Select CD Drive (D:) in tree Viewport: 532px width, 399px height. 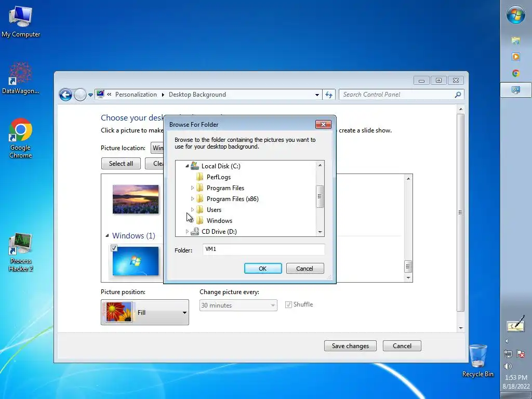point(219,231)
